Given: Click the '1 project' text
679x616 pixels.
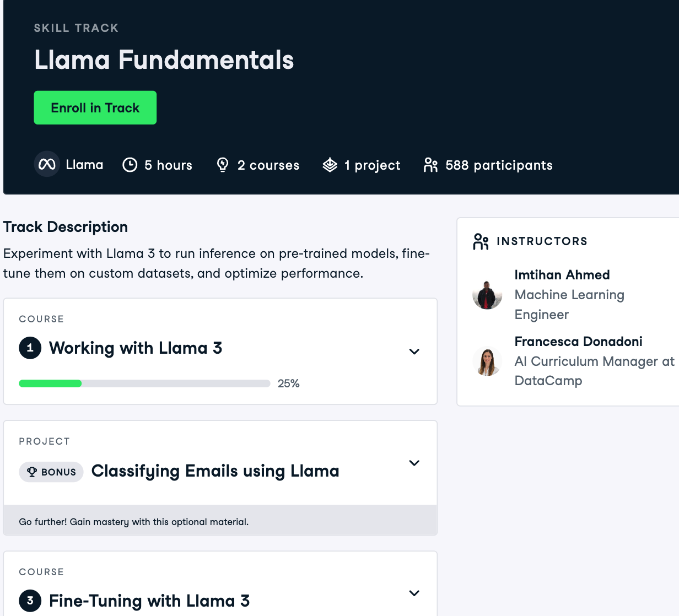Looking at the screenshot, I should tap(372, 165).
